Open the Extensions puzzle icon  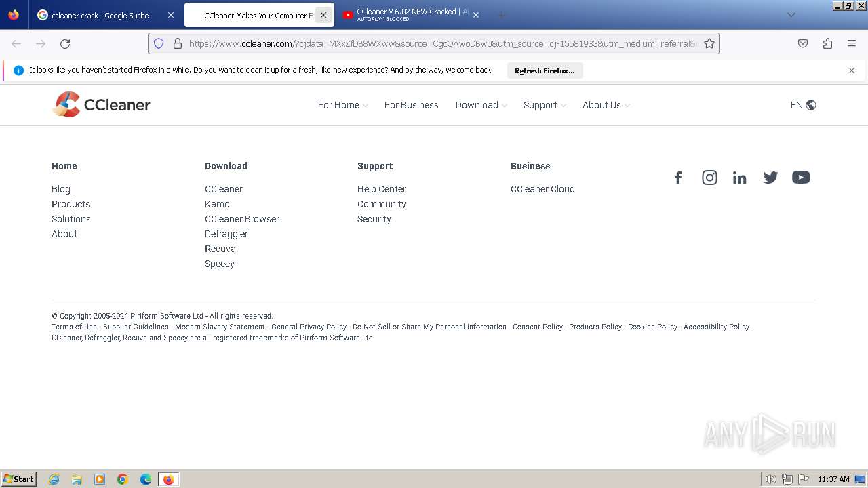pyautogui.click(x=827, y=43)
